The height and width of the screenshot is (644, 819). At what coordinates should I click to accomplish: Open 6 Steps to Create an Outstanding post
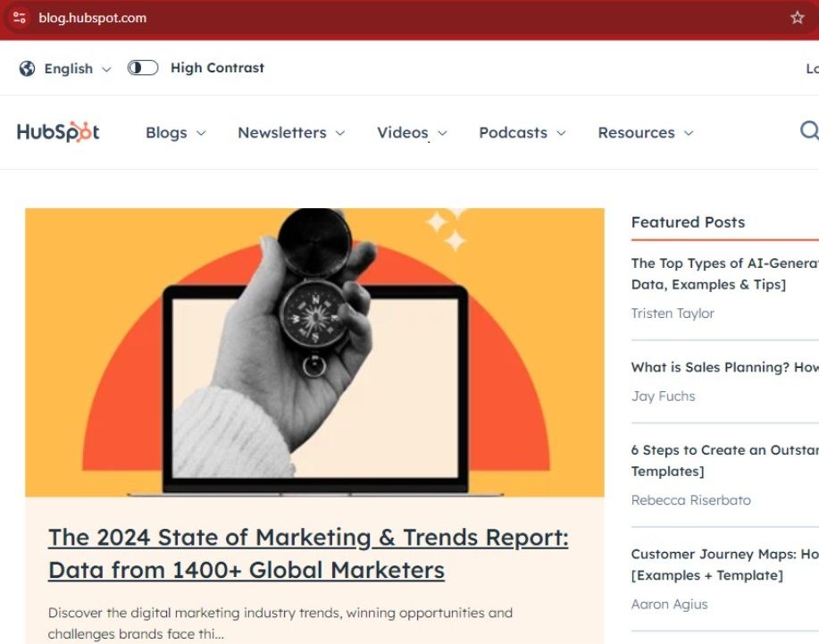725,461
